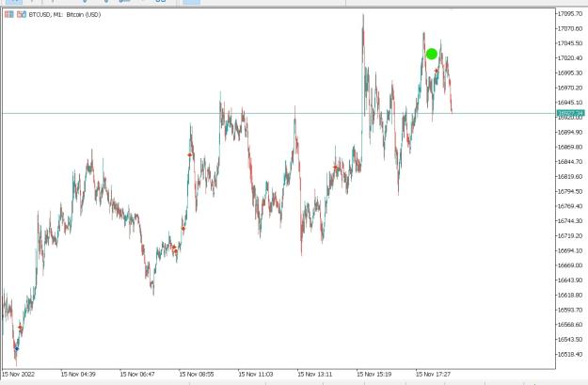Click the 16894.90 price scale label
This screenshot has height=385, width=588.
570,132
